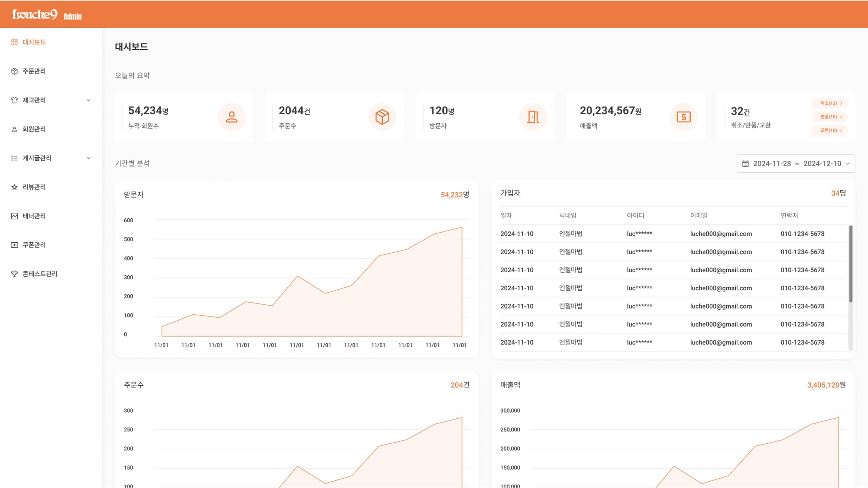Click the ticket icon for 쿠폰관리
The height and width of the screenshot is (488, 868).
click(14, 245)
